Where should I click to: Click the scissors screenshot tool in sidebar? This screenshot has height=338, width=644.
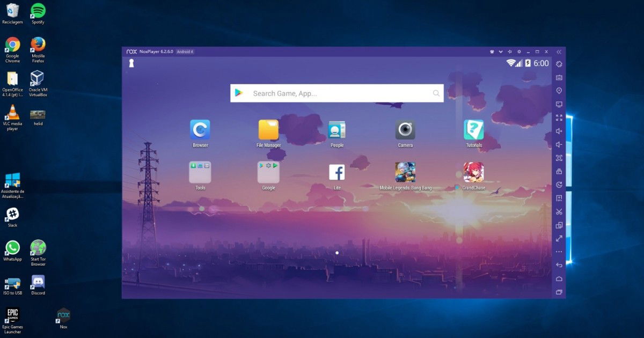[x=559, y=211]
